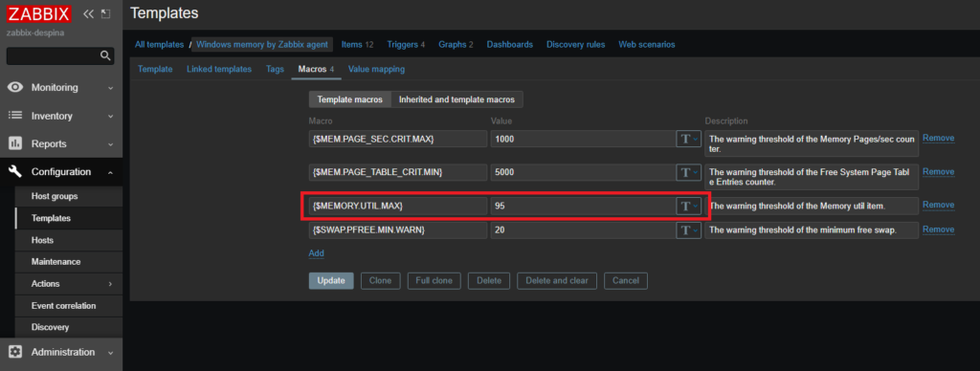Open the Value mapping tab
This screenshot has width=980, height=371.
(x=376, y=70)
